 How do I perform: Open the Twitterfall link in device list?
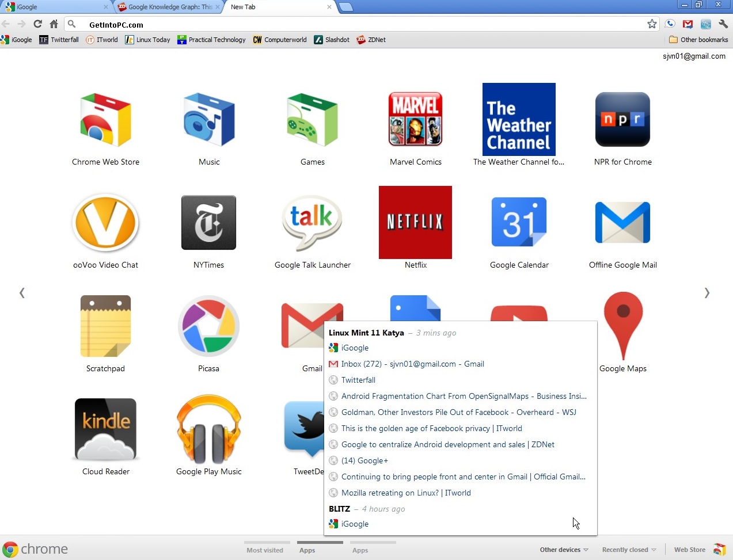(x=358, y=380)
